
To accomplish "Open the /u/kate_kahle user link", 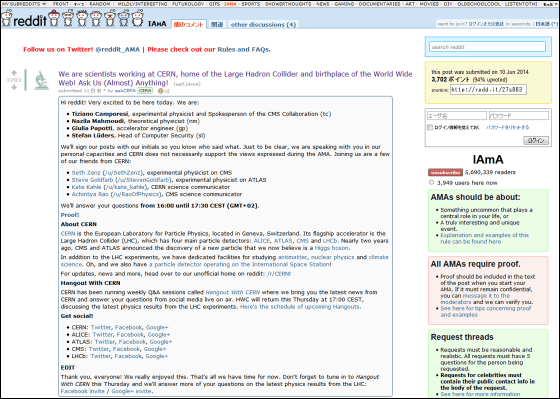I will (125, 187).
